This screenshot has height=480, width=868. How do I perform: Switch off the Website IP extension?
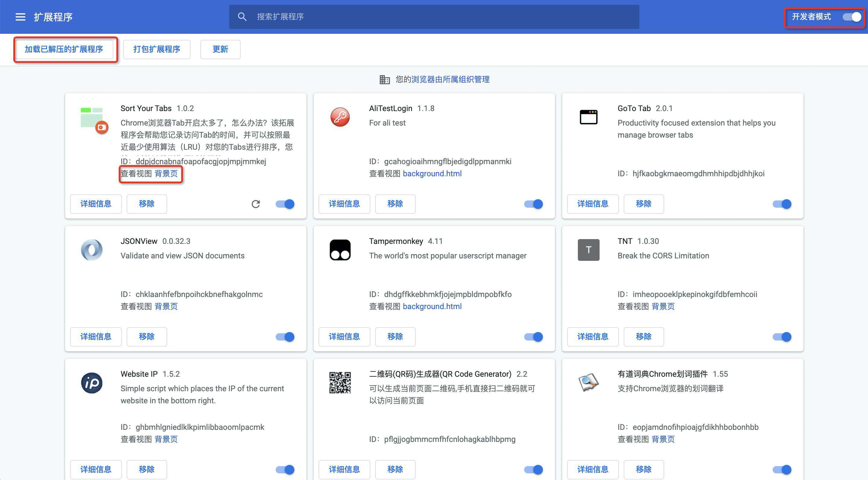pyautogui.click(x=285, y=469)
